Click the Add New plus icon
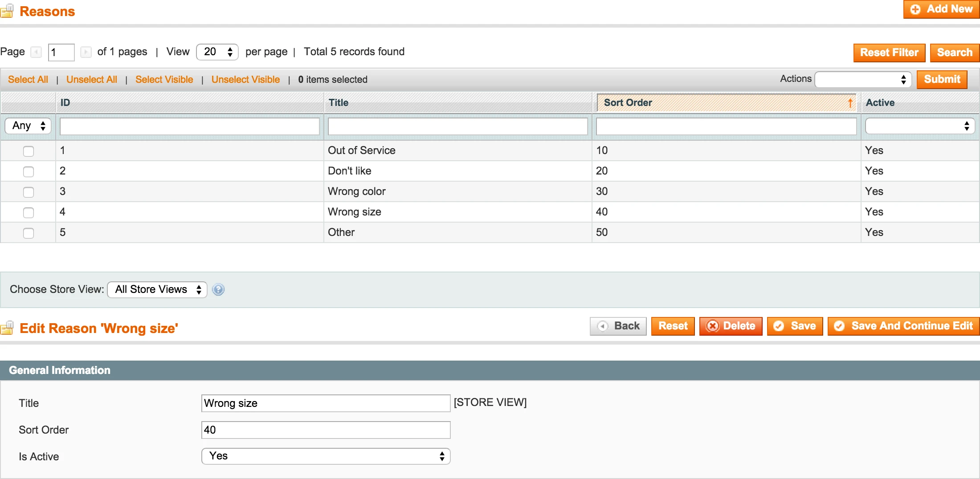 [x=915, y=9]
